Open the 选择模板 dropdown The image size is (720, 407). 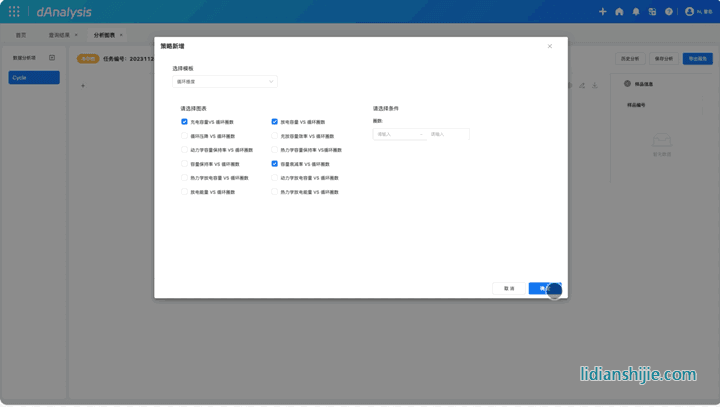224,82
